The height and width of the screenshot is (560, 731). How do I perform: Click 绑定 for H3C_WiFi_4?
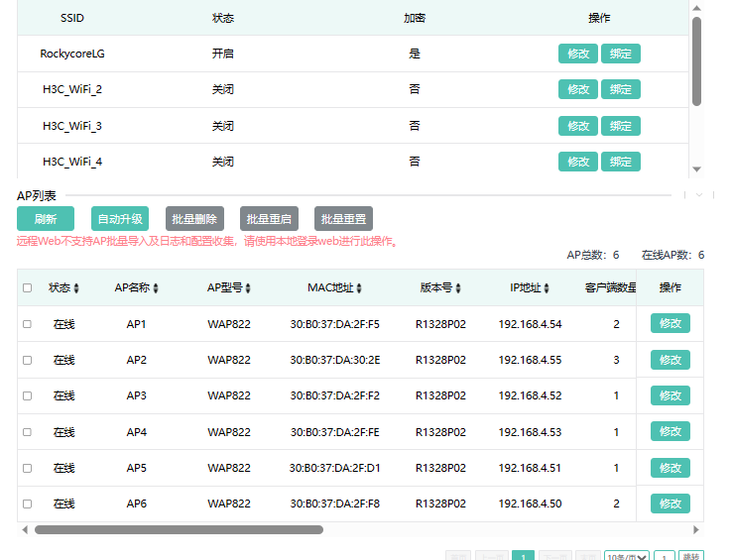[621, 162]
